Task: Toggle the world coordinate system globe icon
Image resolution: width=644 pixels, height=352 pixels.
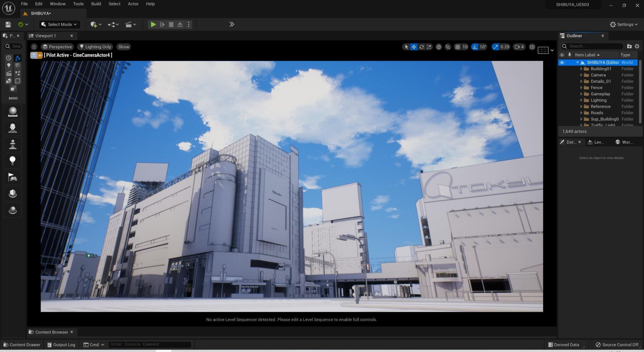Action: 439,47
